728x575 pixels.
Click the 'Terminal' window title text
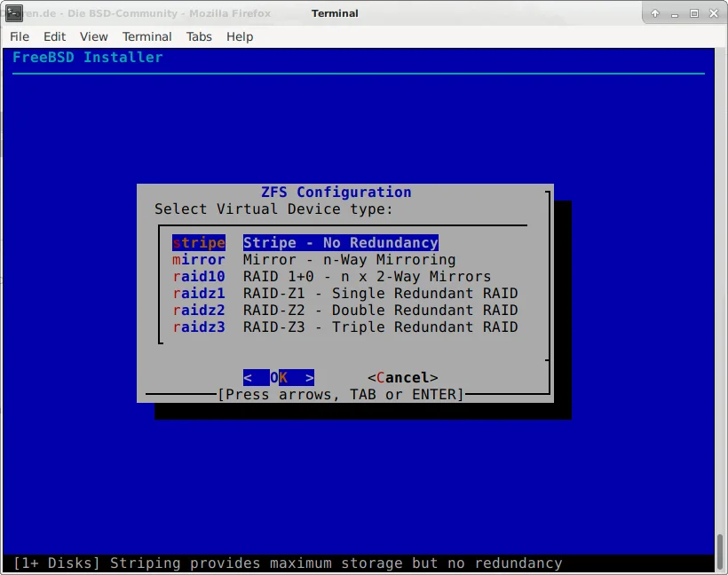(335, 13)
